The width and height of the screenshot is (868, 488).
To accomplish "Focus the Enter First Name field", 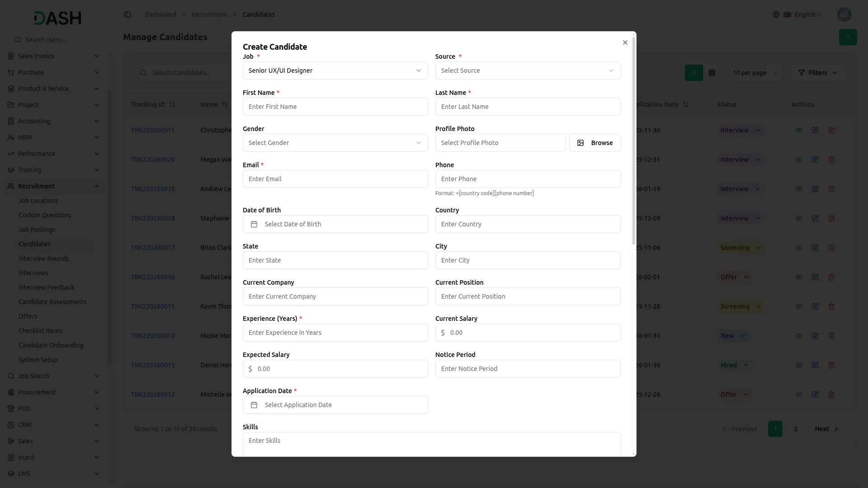I will [x=335, y=107].
